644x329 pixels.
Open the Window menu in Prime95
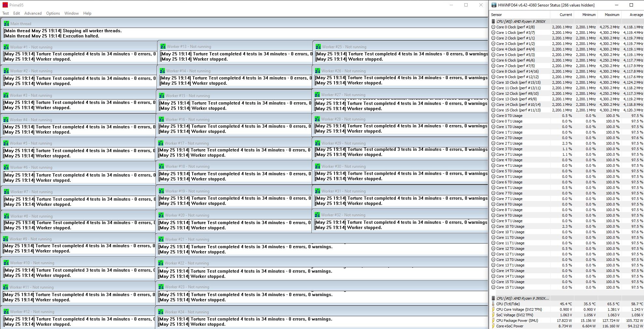(72, 13)
